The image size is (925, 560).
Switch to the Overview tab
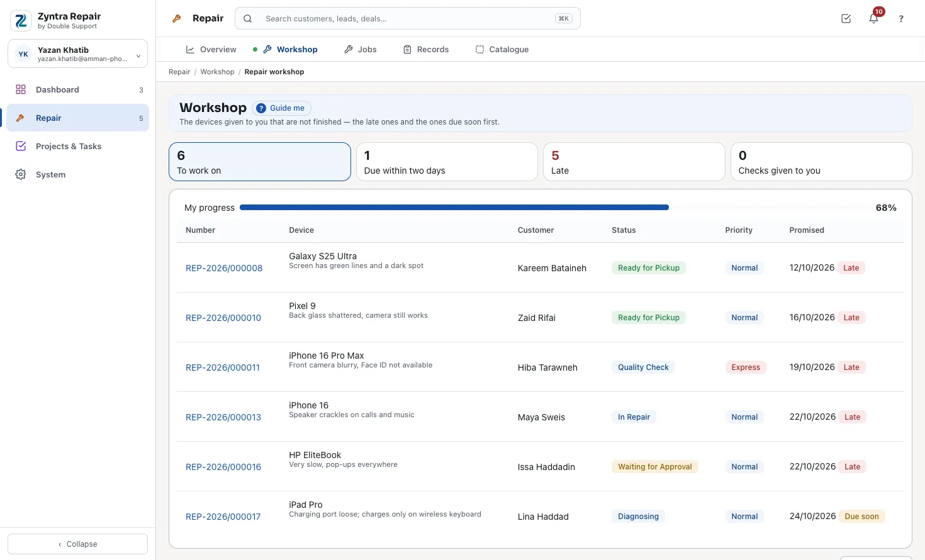[211, 50]
